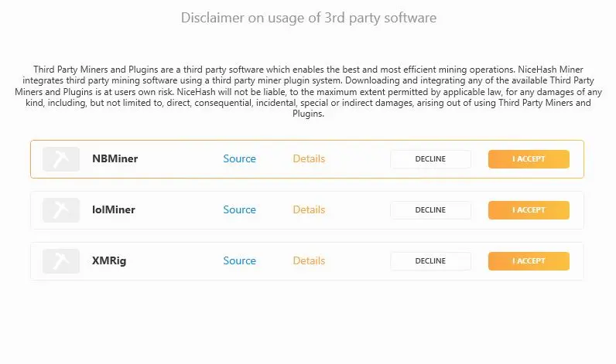
Task: Decline the XMRig plugin
Action: 430,261
